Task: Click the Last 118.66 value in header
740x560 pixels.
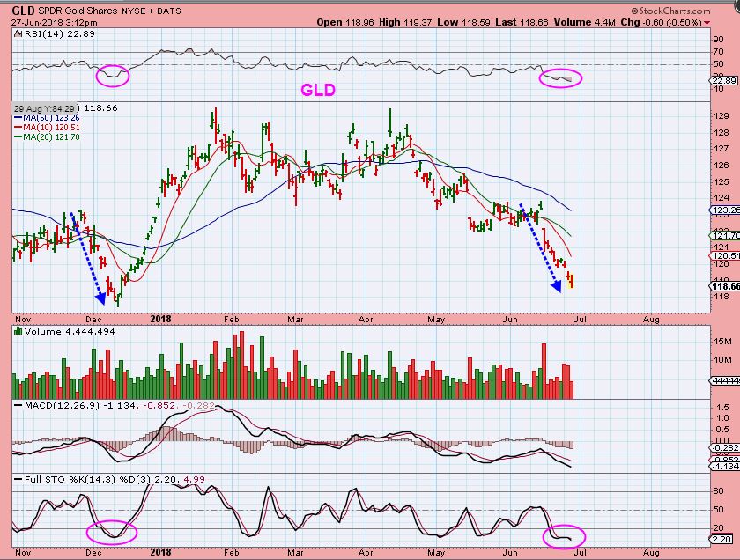Action: 522,22
